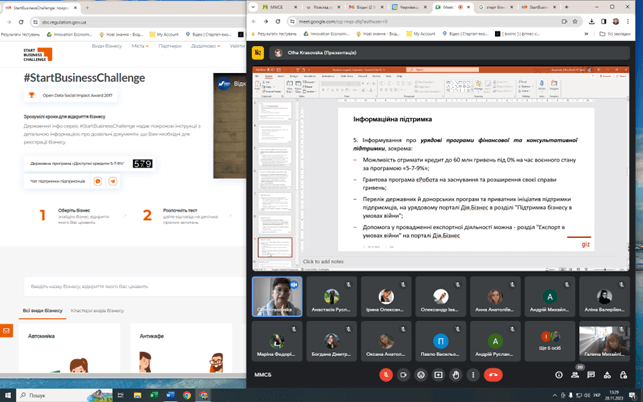Open the orange chat support icon
Screen dimensions: 643x402
pos(98,181)
